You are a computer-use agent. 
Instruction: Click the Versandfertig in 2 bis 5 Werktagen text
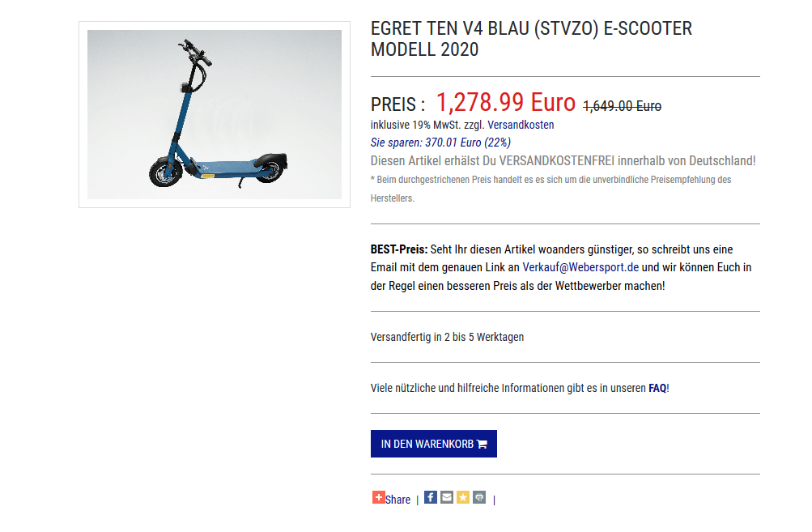(447, 337)
